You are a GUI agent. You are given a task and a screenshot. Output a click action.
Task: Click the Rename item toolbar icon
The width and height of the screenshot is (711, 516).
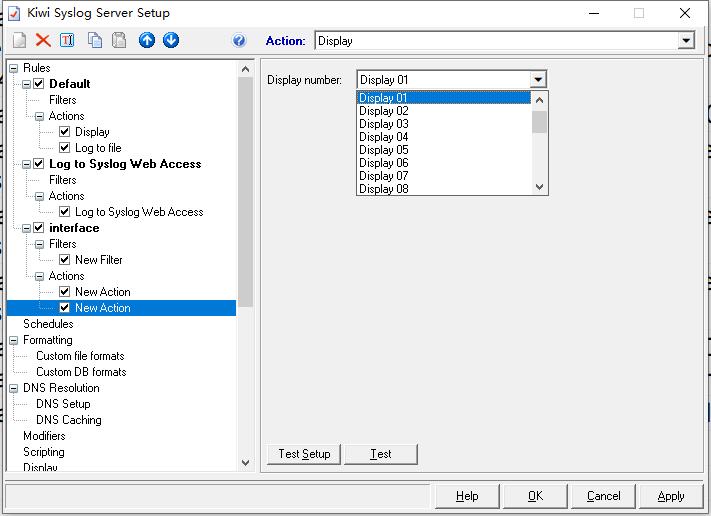(x=67, y=40)
